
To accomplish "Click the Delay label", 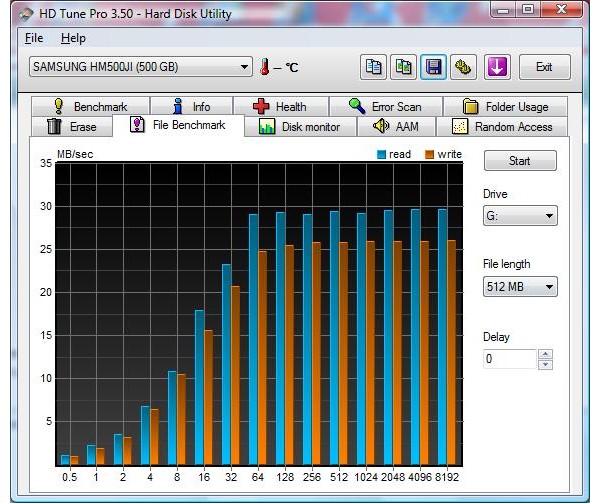I will (496, 337).
